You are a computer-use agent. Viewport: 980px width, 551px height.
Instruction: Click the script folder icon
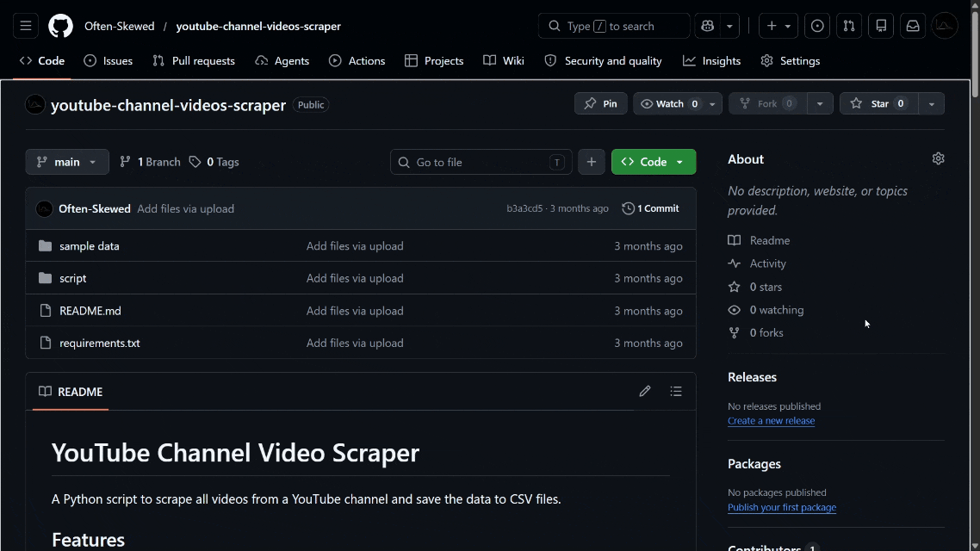click(45, 278)
